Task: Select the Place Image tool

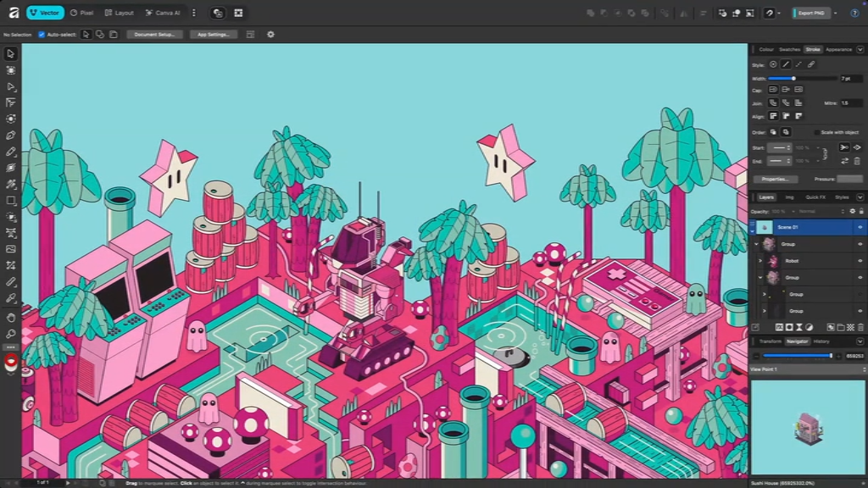Action: 10,249
